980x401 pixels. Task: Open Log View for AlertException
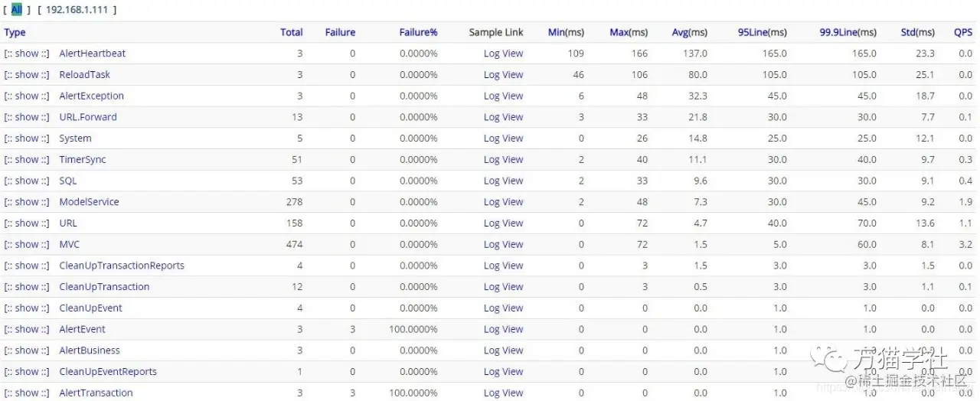503,96
